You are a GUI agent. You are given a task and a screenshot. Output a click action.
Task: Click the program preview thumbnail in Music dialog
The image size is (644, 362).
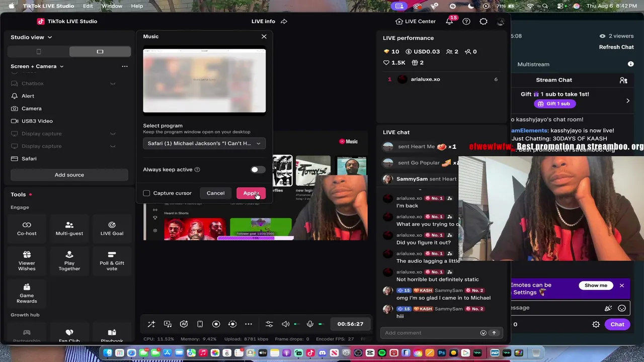(204, 80)
